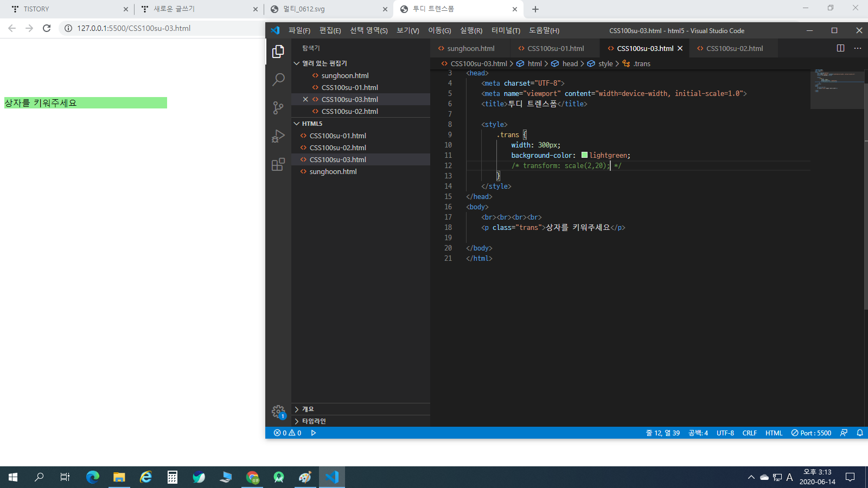This screenshot has height=488, width=868.
Task: Close the TISTORY browser tab
Action: [x=126, y=9]
